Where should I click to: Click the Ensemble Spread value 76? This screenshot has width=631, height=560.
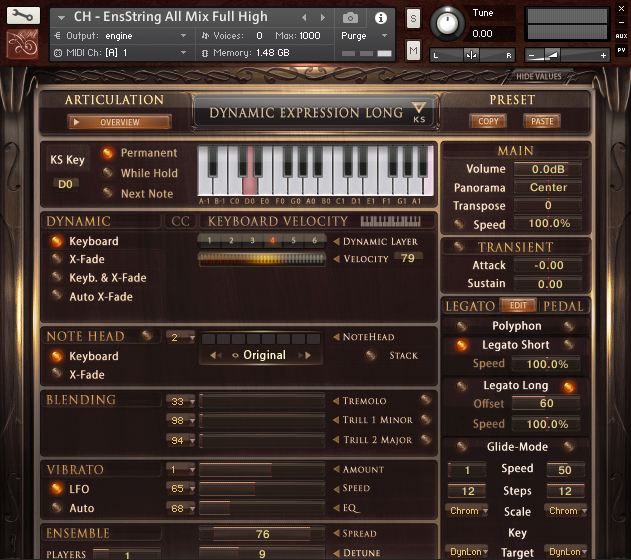(262, 534)
